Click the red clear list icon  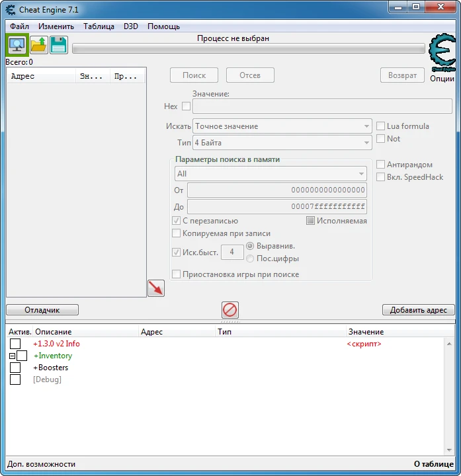[230, 310]
